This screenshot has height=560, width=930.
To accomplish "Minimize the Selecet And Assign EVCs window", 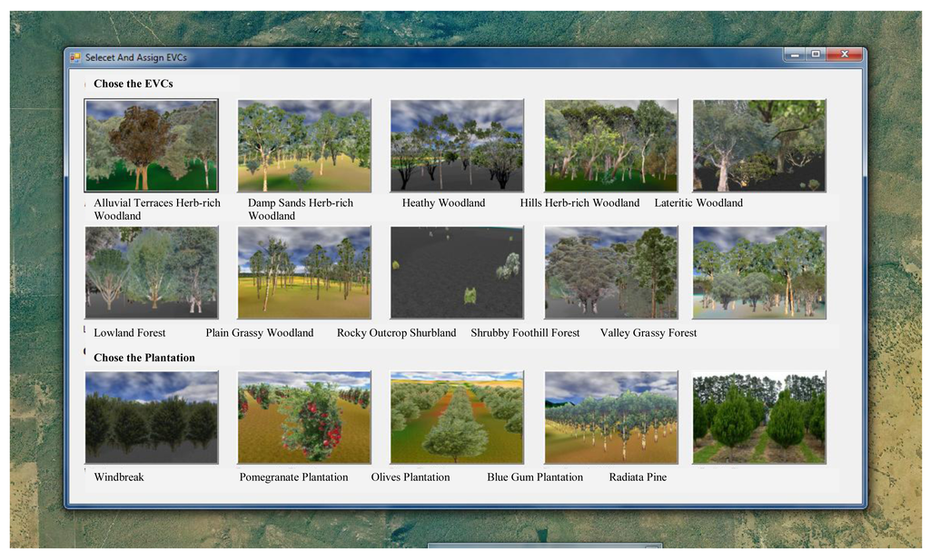I will (795, 54).
